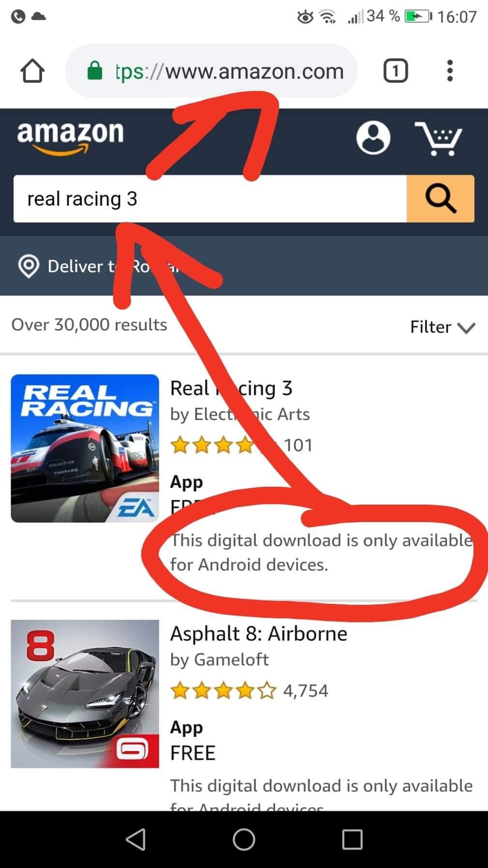The width and height of the screenshot is (488, 868).
Task: Open the Asphalt 8 app thumbnail
Action: tap(85, 694)
